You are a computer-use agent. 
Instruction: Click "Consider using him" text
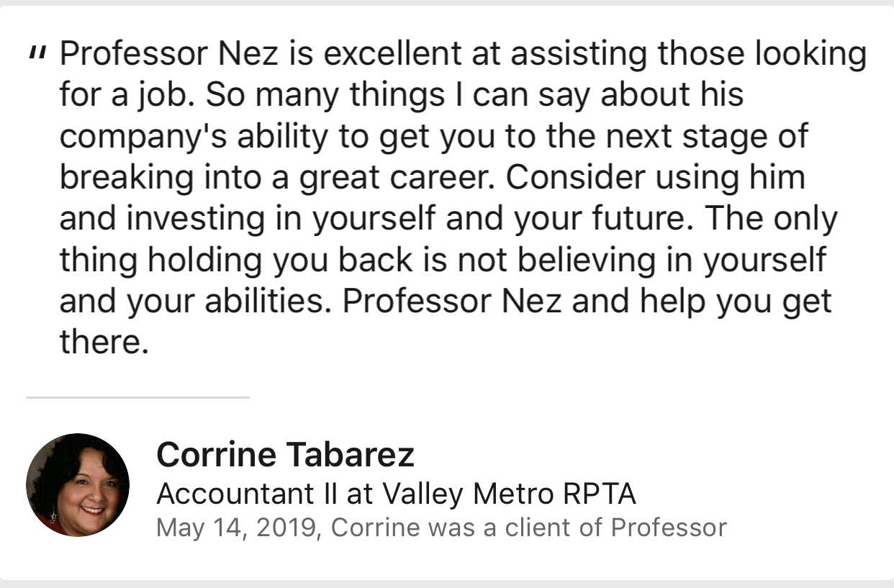655,177
